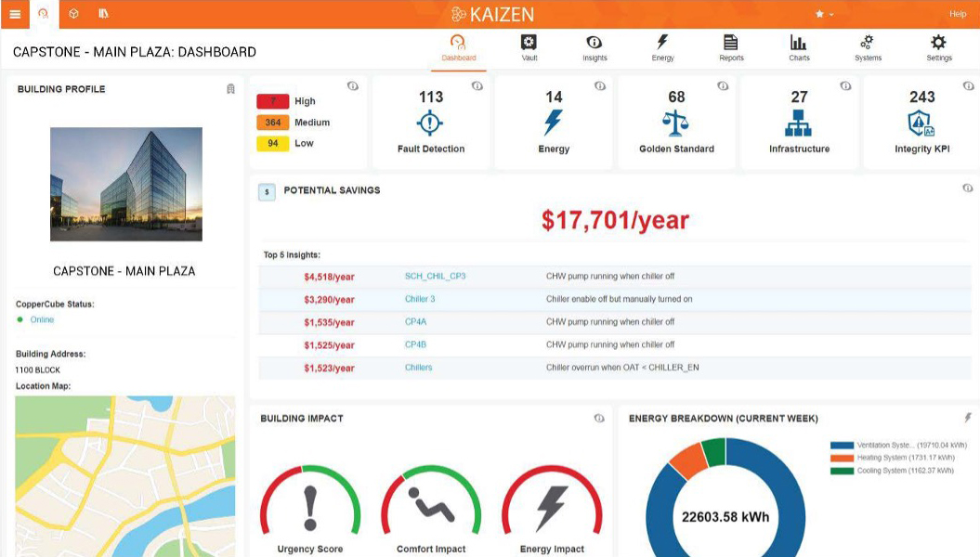Viewport: 980px width, 557px height.
Task: Open the CP4A insight link
Action: pyautogui.click(x=415, y=322)
